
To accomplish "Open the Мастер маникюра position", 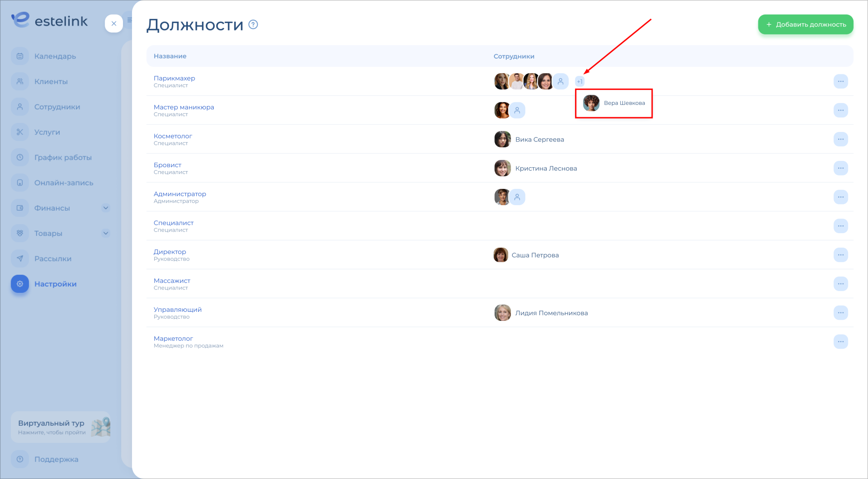I will [184, 107].
